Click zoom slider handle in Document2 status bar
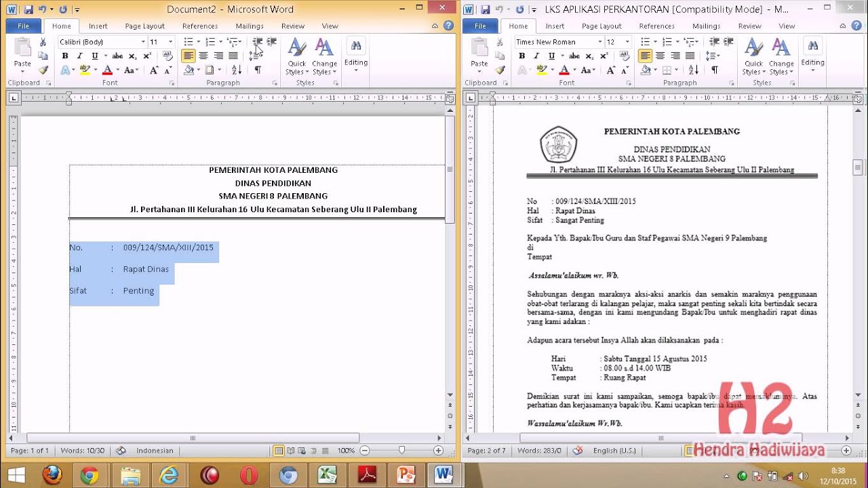Image resolution: width=868 pixels, height=488 pixels. (x=401, y=450)
